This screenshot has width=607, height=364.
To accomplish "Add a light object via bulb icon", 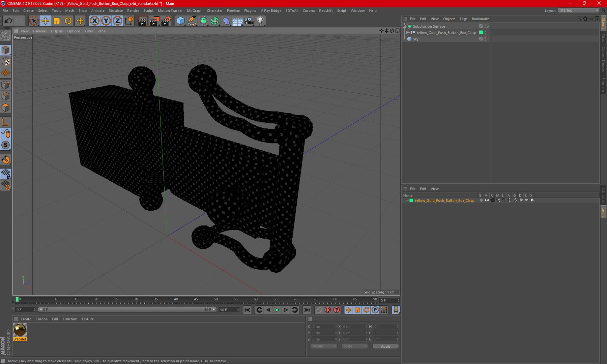I will (260, 21).
